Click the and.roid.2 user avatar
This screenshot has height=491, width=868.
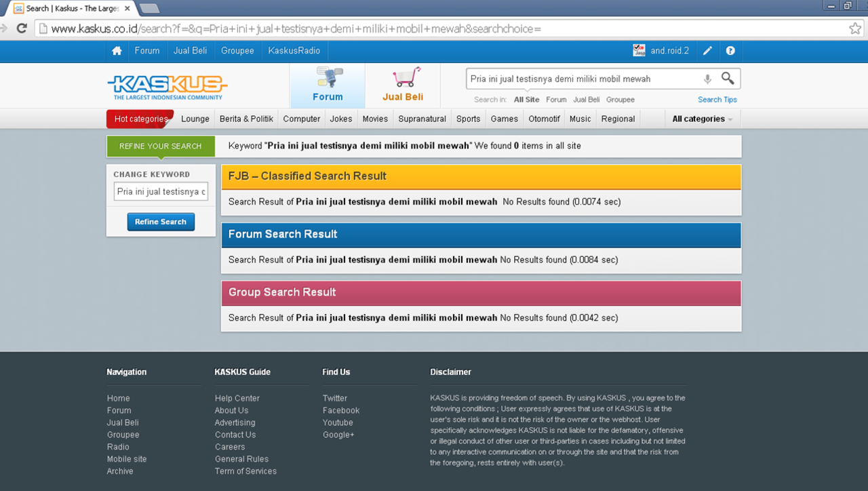point(639,50)
